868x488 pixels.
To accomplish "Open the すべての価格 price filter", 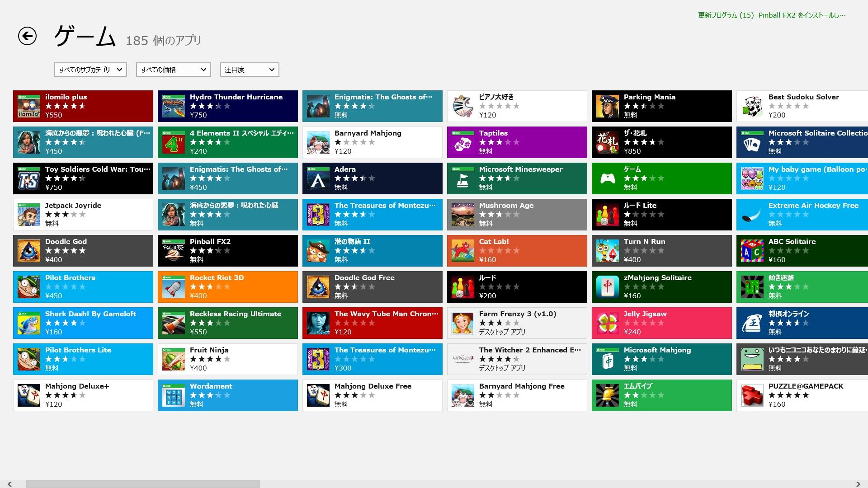I will point(174,70).
